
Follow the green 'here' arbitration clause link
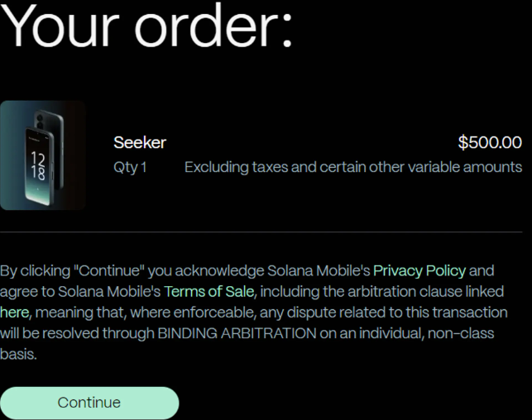point(15,313)
